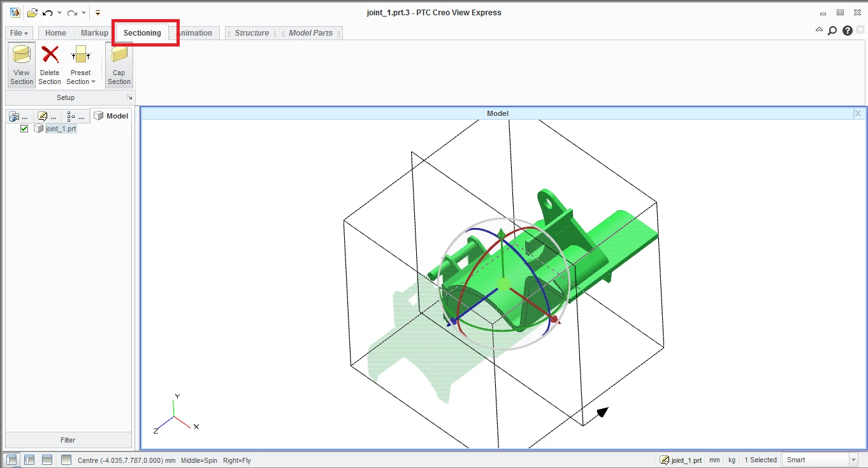Click the red sphere handle on dragger
The height and width of the screenshot is (468, 868).
coord(554,318)
